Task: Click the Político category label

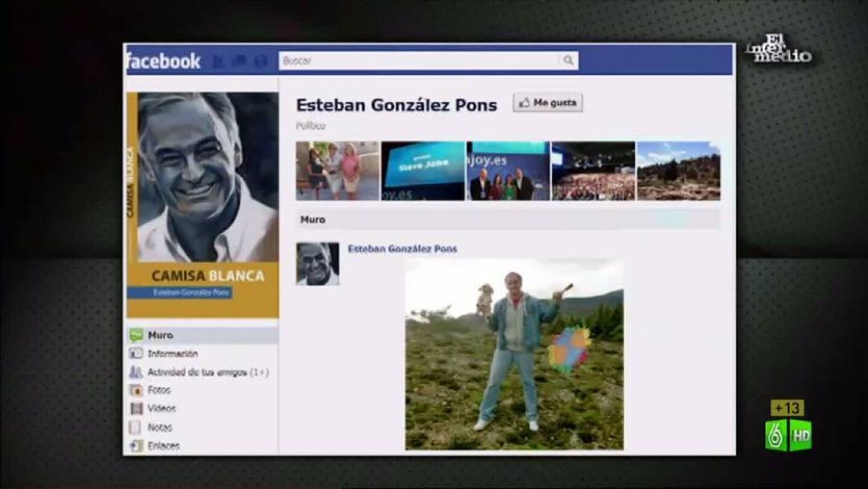Action: [311, 126]
